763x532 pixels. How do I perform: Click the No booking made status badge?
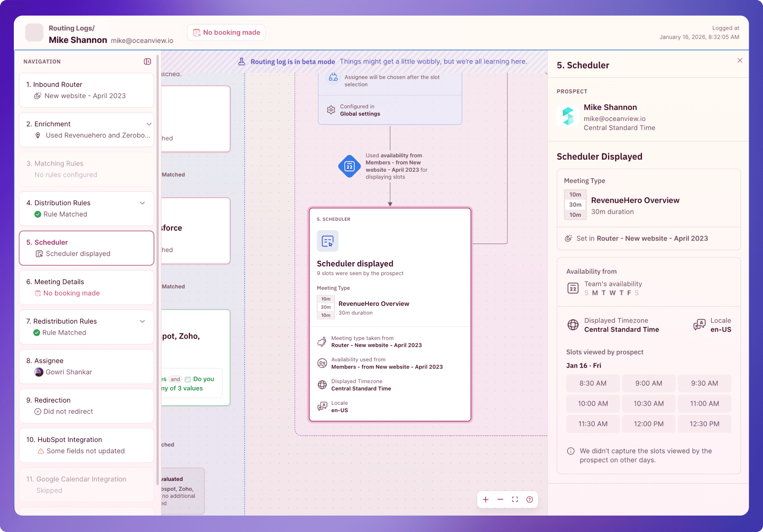[226, 32]
